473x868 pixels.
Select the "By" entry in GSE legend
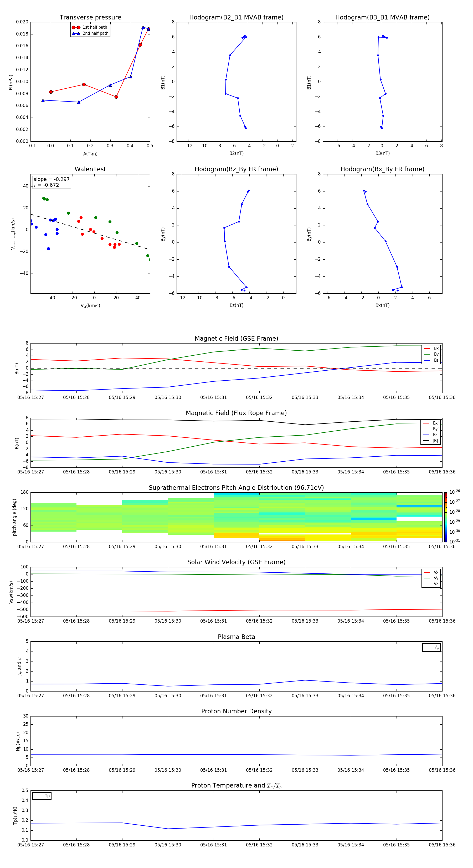click(431, 354)
